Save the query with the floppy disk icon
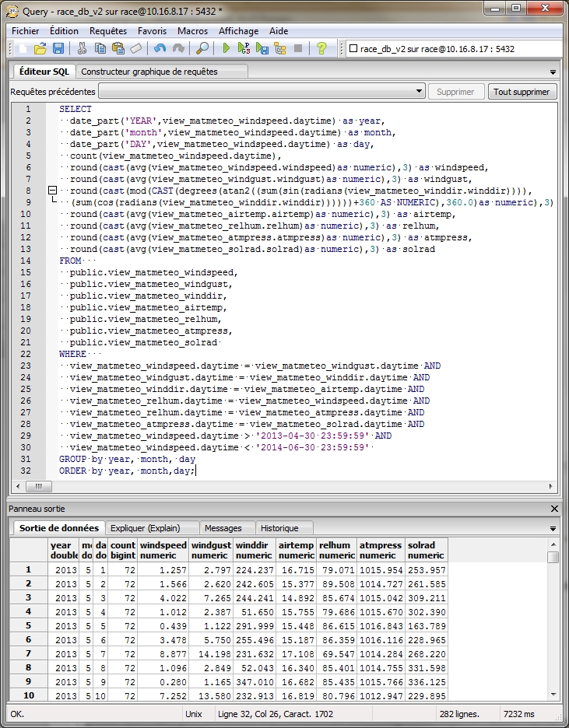Screen dimensions: 569x728 point(58,48)
